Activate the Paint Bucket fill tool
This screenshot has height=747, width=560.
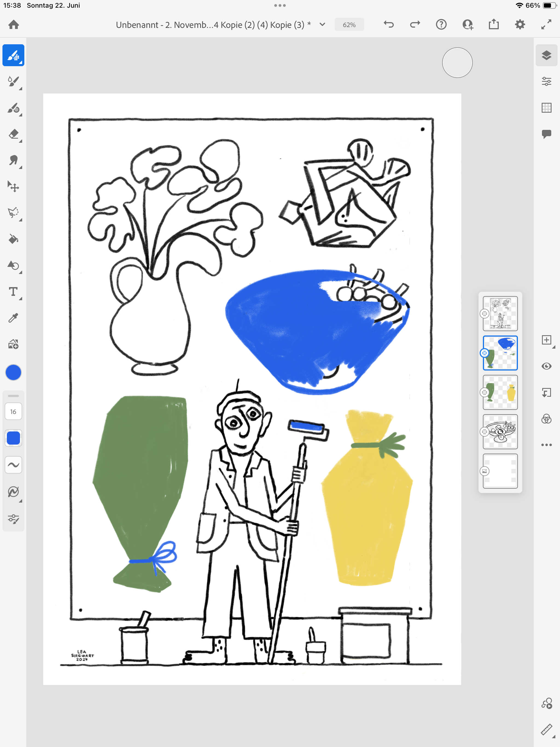[x=13, y=240]
